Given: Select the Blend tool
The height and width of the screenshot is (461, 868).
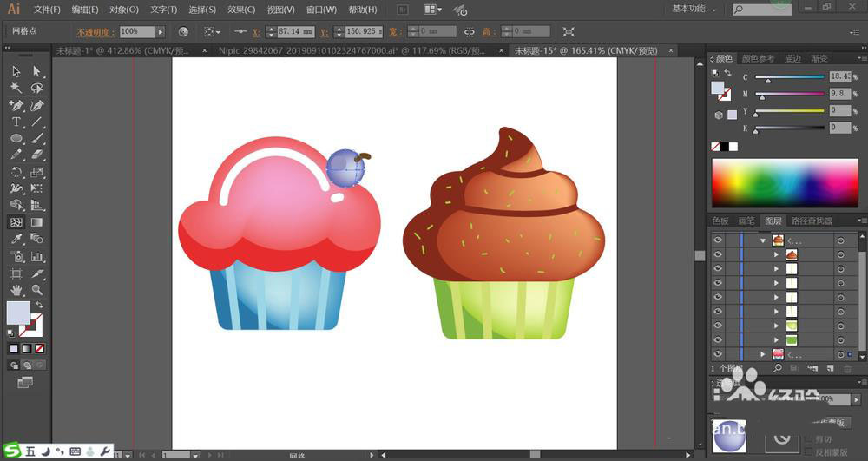Looking at the screenshot, I should [x=36, y=239].
